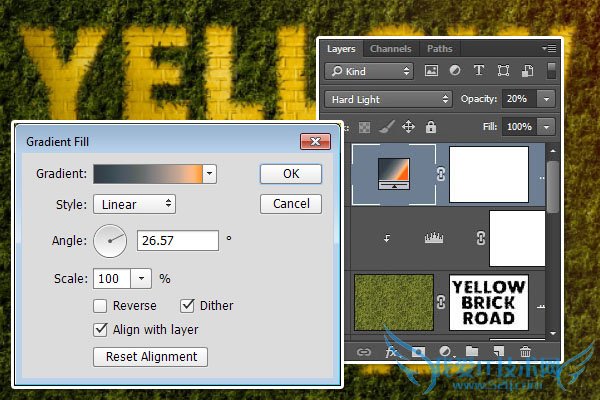Click the Angle dial control
This screenshot has width=600, height=400.
110,241
